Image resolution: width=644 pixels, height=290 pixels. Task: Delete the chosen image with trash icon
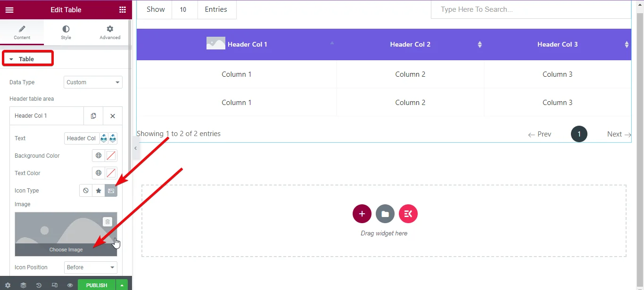coord(107,222)
